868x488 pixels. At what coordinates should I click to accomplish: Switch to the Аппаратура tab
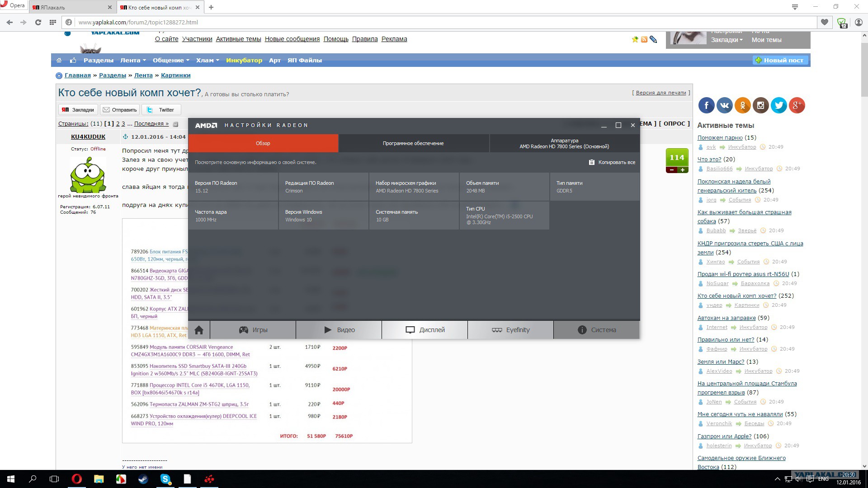click(564, 143)
